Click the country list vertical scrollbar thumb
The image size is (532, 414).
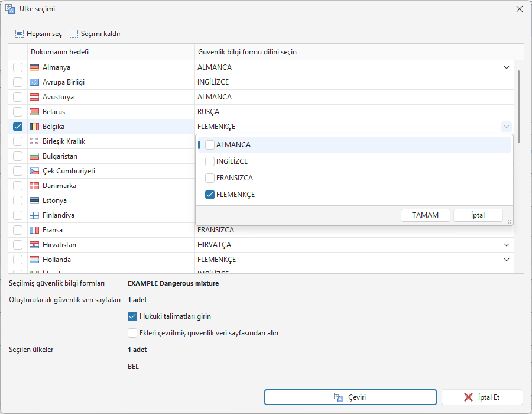(x=518, y=107)
